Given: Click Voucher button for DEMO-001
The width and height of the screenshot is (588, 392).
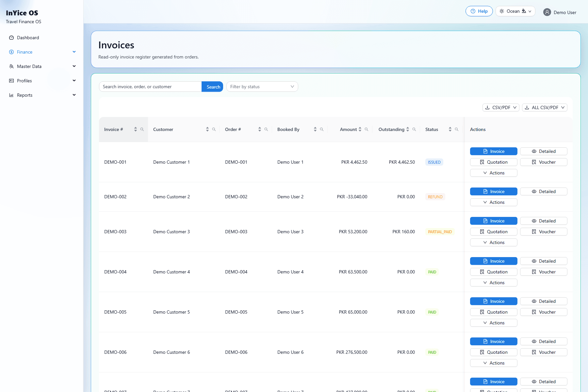Looking at the screenshot, I should click(x=544, y=162).
